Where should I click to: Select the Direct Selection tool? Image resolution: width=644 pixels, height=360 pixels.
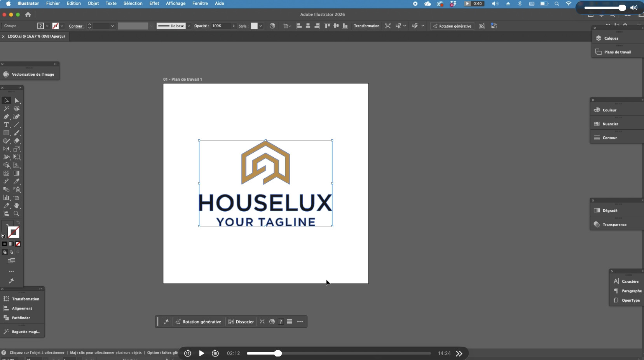click(16, 101)
